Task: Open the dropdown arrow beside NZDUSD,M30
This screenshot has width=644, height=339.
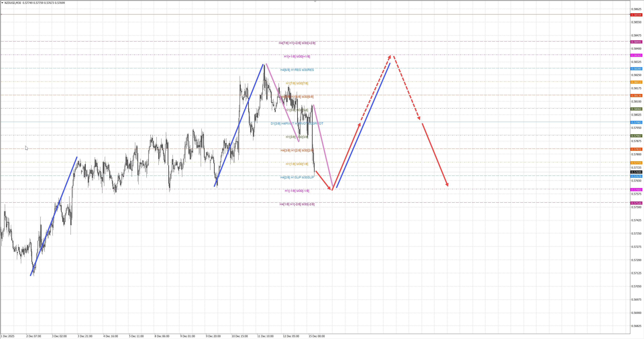Action: coord(2,3)
